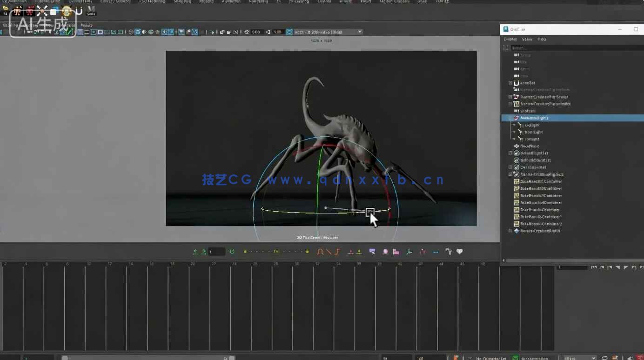Expand the bottom-most Outliner rig node

click(510, 231)
